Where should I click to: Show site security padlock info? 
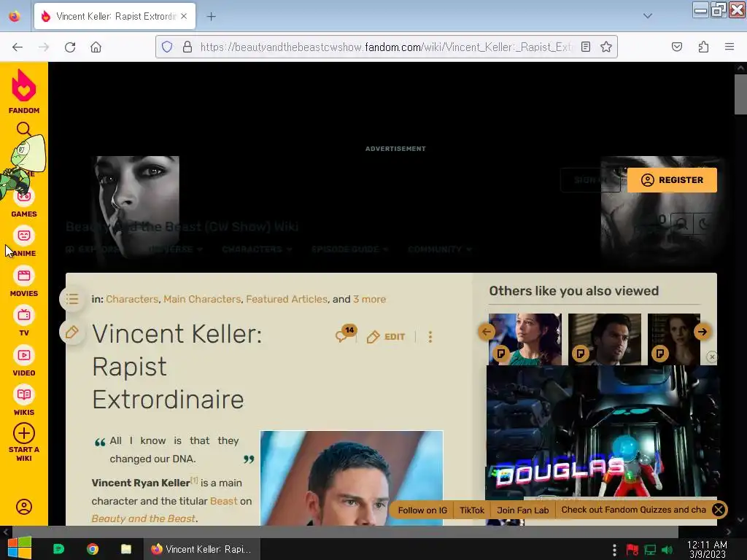(x=187, y=47)
